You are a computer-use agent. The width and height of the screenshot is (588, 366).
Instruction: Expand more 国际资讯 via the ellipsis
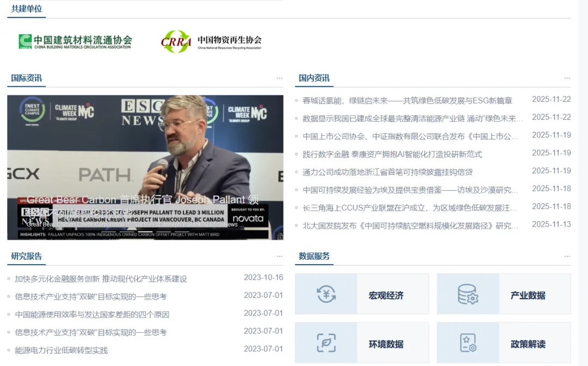[x=279, y=77]
